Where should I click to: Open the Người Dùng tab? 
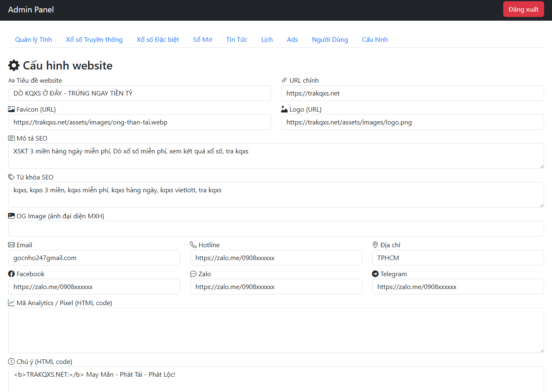(x=330, y=40)
